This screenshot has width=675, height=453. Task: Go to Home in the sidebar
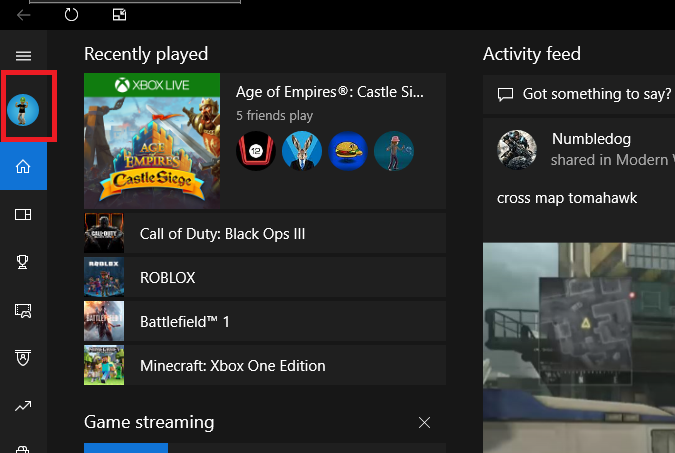[x=23, y=166]
